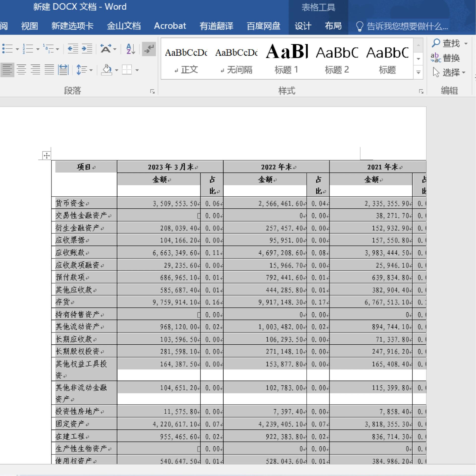Open bullet list dropdown arrow
This screenshot has height=476, width=476.
[17, 49]
